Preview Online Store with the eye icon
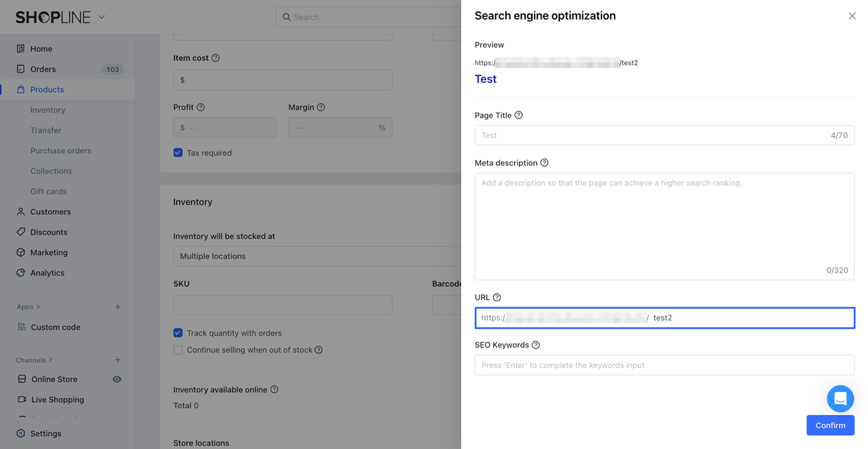This screenshot has width=868, height=449. click(117, 379)
